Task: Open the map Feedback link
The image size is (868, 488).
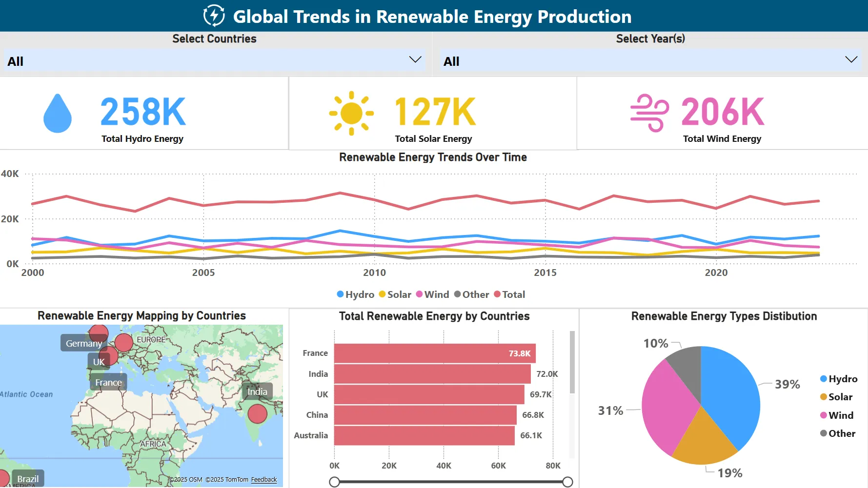Action: pyautogui.click(x=263, y=480)
